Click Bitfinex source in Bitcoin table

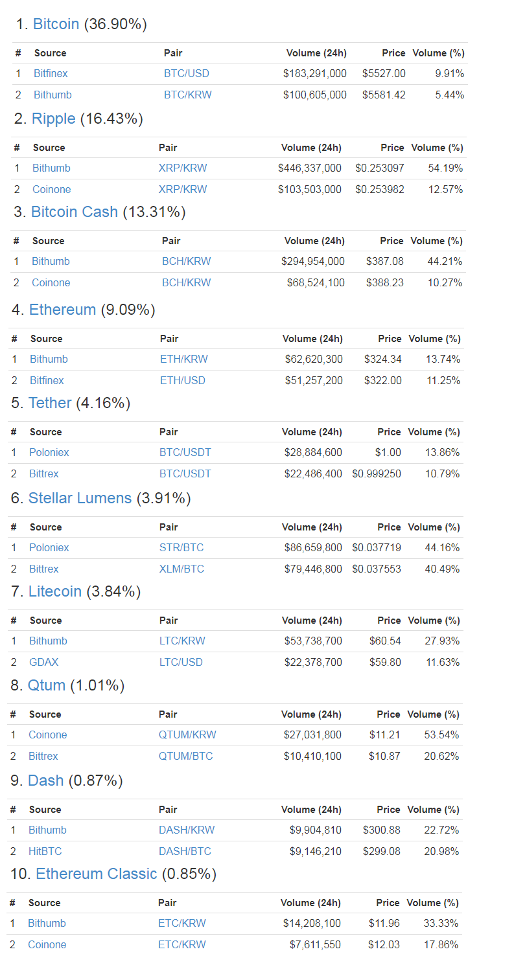tap(51, 74)
